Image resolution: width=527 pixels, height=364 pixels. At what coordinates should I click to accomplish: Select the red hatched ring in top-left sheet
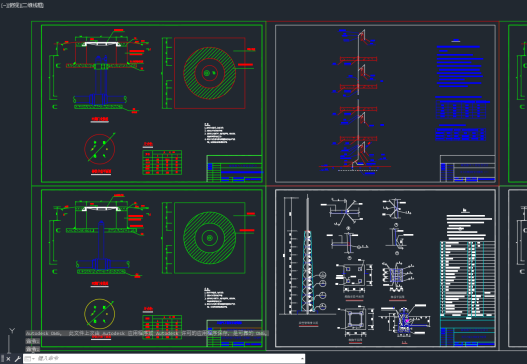(x=209, y=73)
